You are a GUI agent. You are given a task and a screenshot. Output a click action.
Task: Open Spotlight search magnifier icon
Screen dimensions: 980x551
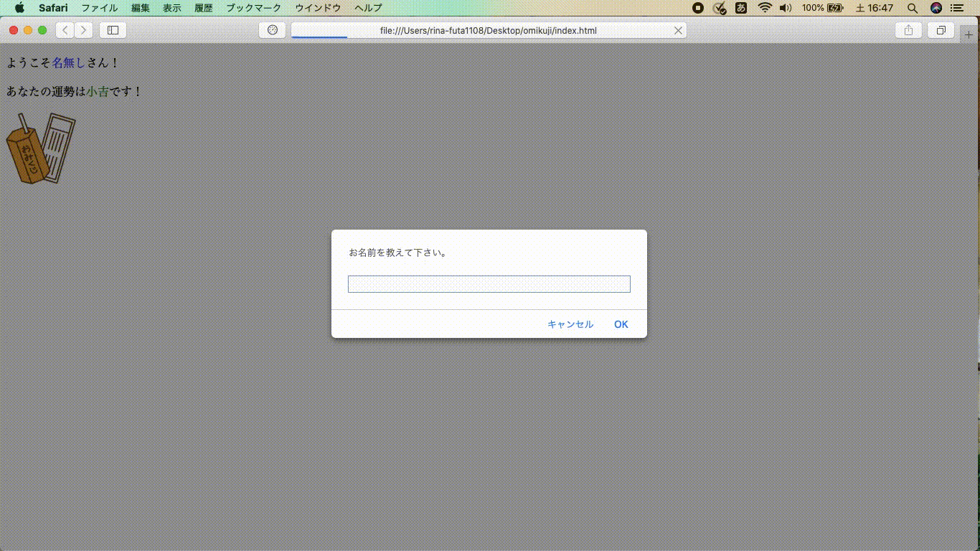pos(913,8)
